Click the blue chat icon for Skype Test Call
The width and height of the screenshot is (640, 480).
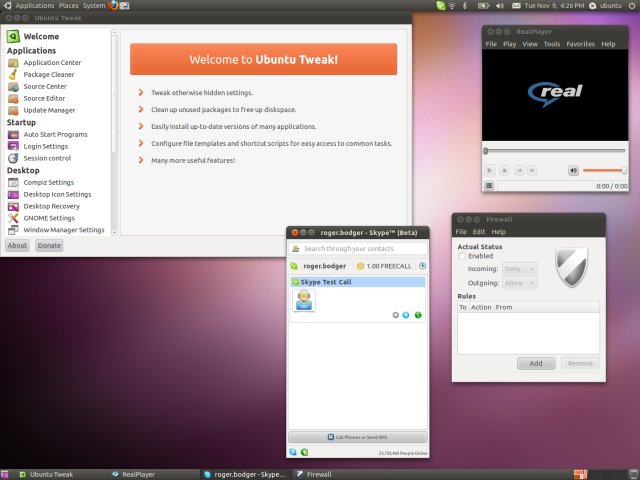406,315
